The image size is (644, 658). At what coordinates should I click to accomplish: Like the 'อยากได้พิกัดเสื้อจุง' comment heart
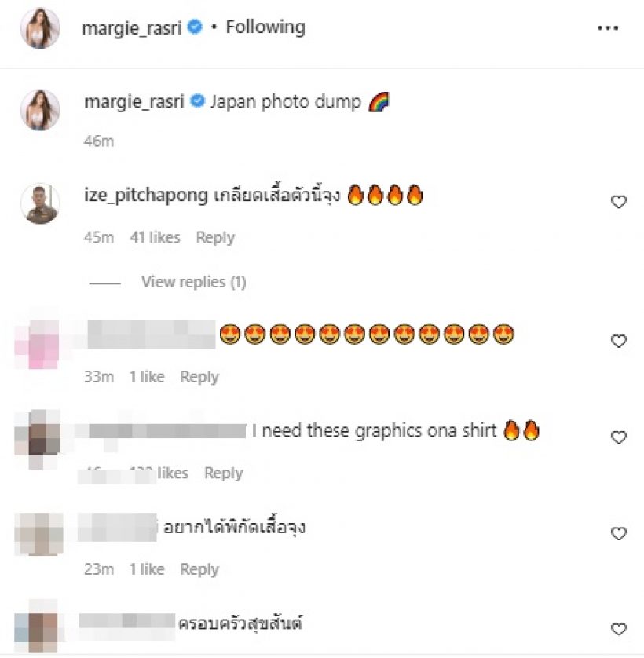[x=618, y=533]
